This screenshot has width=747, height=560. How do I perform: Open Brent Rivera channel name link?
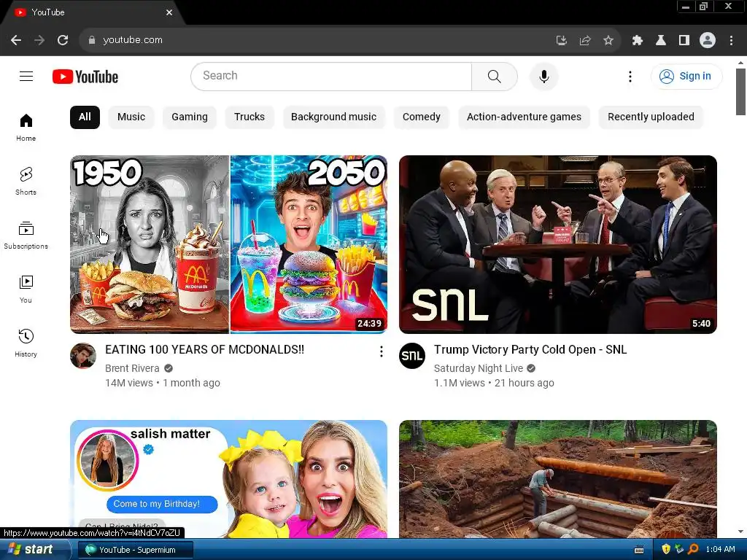tap(132, 368)
